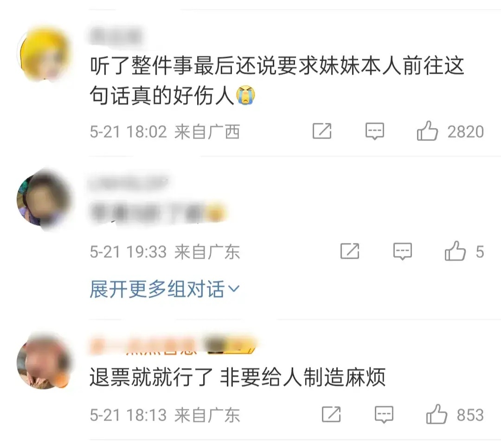
Task: Open third commenter's orange username
Action: coord(144,346)
